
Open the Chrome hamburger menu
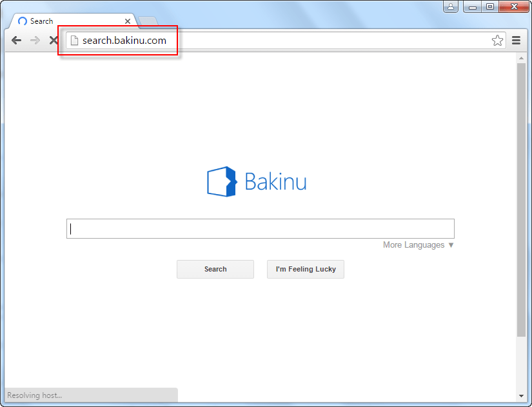click(x=516, y=41)
